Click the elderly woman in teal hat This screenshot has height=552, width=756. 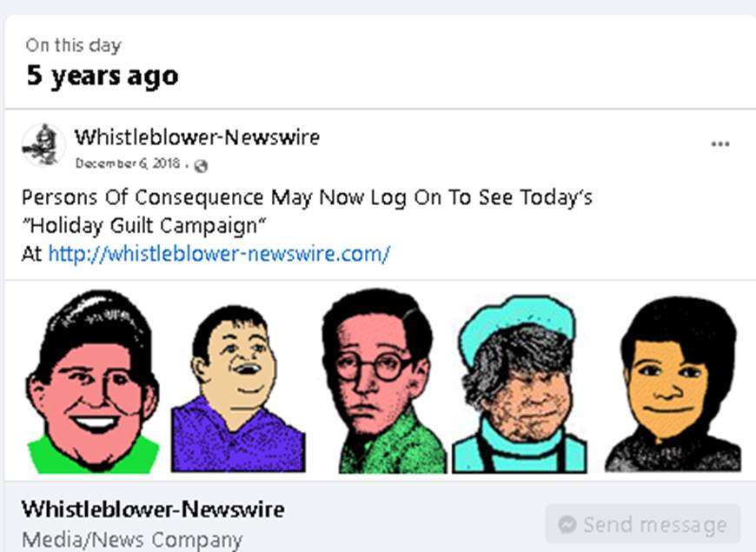(520, 384)
